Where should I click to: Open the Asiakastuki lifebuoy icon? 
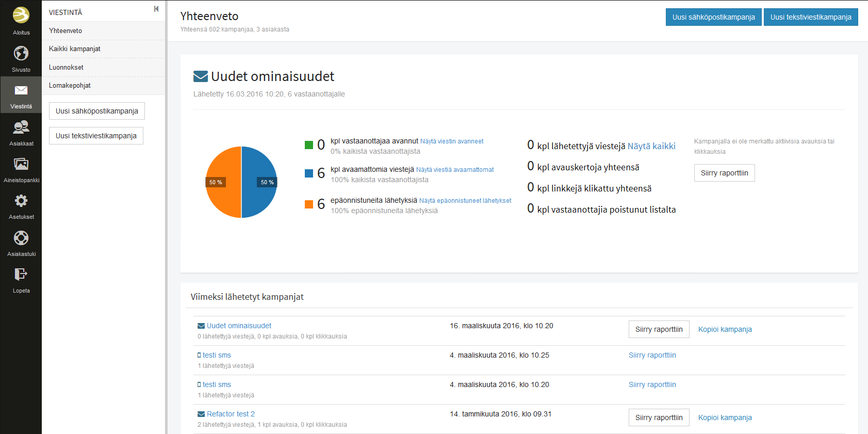21,238
